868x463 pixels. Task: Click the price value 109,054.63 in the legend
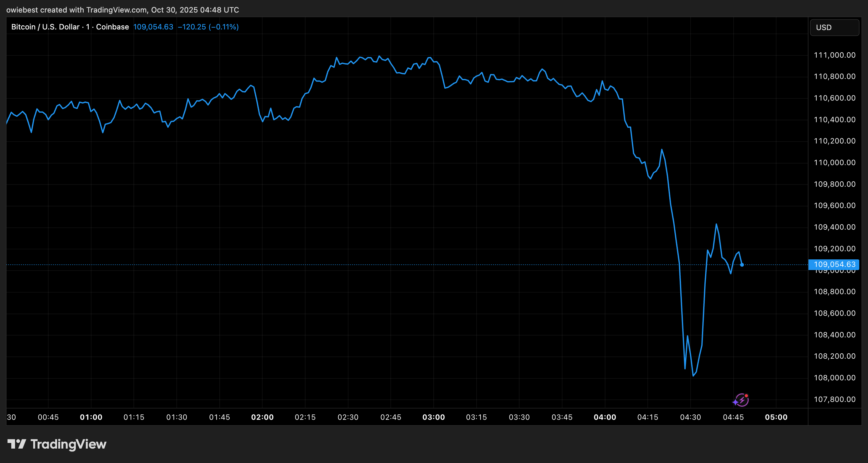coord(153,27)
